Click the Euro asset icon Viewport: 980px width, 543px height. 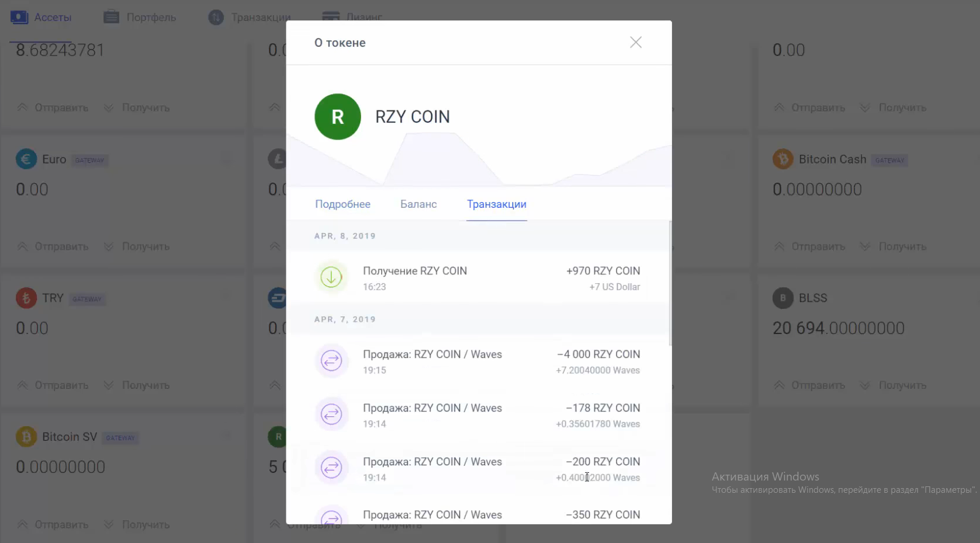click(x=26, y=159)
